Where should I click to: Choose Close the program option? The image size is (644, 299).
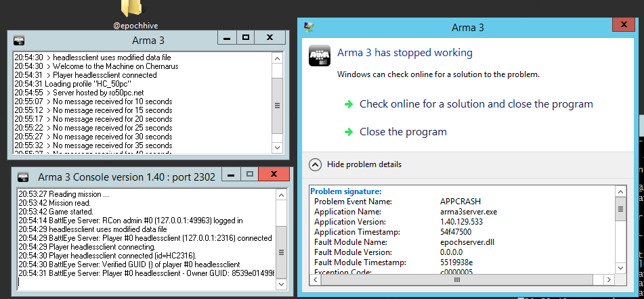coord(403,132)
